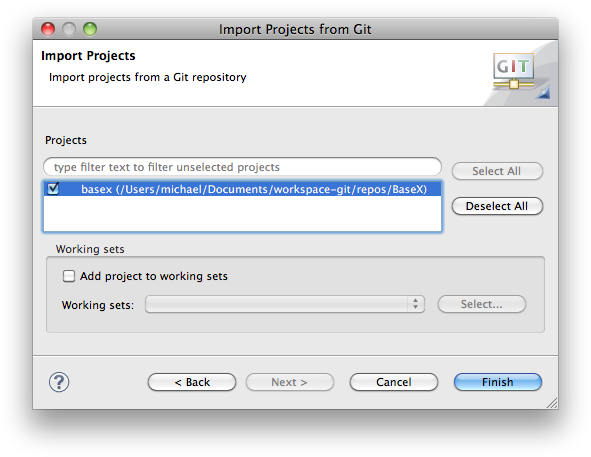Viewport: 591px width, 457px height.
Task: Enable Add project to working sets
Action: 69,276
